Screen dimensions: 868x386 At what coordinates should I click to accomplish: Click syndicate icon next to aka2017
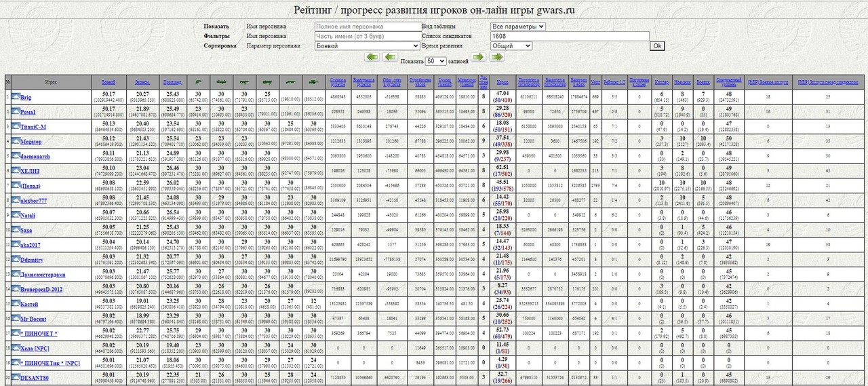pos(16,245)
